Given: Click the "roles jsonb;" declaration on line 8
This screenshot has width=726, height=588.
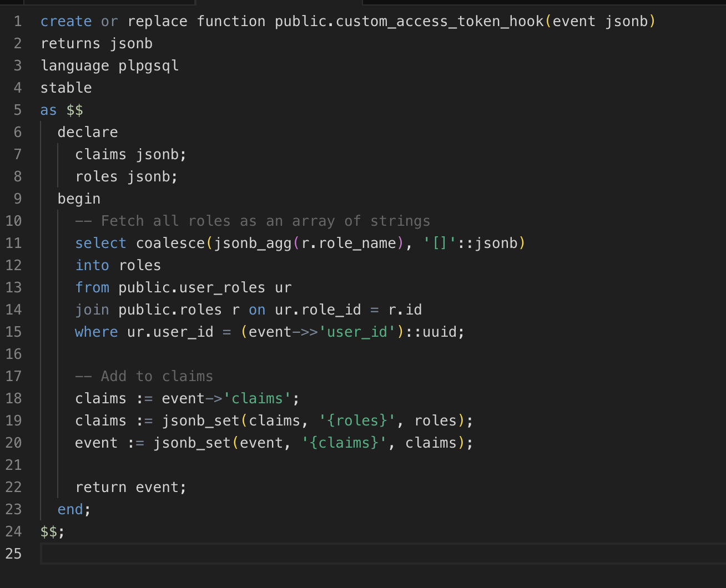Looking at the screenshot, I should [127, 177].
